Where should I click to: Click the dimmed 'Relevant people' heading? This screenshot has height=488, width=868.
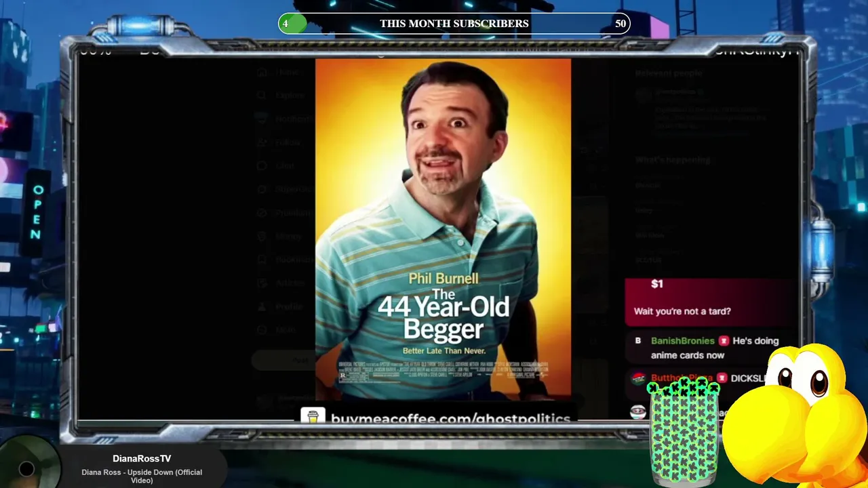coord(669,73)
